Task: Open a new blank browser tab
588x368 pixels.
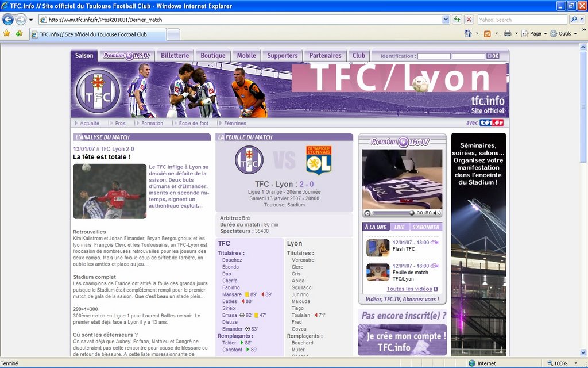Action: click(x=173, y=34)
